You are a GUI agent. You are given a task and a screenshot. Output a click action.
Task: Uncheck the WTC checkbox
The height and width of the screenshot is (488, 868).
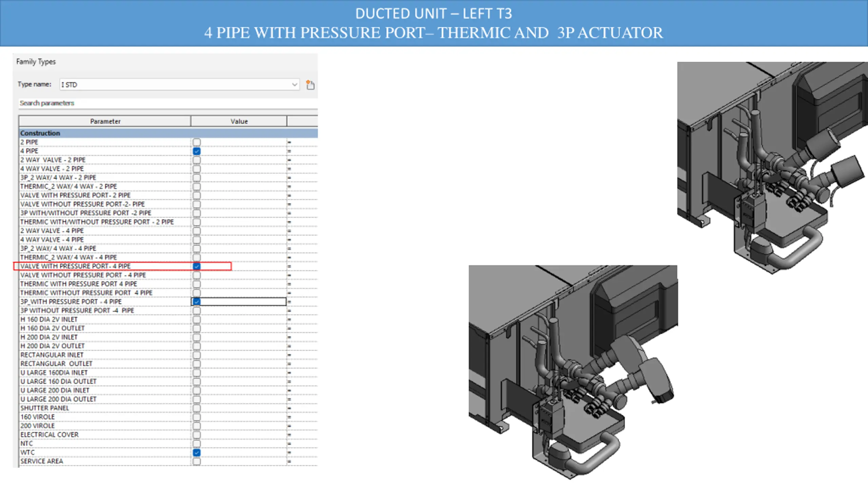point(197,452)
